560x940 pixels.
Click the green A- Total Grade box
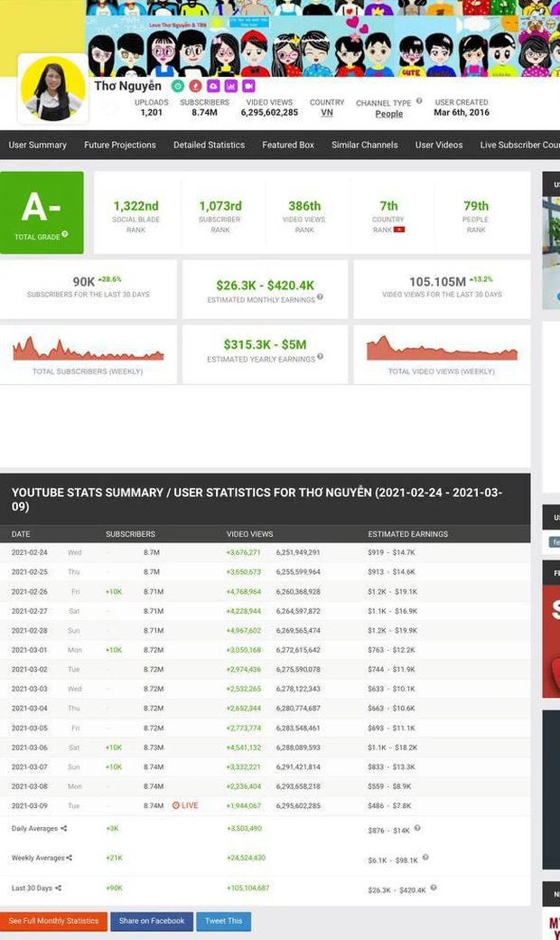tap(42, 212)
